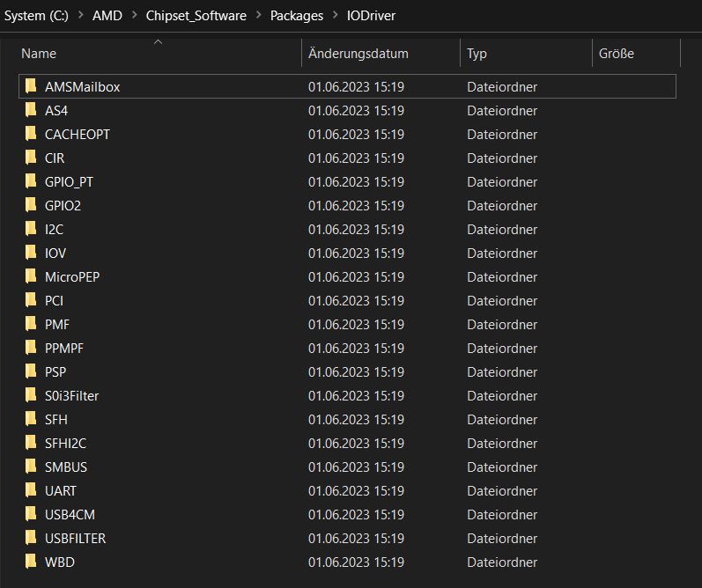Expand chevron after AMD breadcrumb
The image size is (702, 588).
pyautogui.click(x=134, y=15)
